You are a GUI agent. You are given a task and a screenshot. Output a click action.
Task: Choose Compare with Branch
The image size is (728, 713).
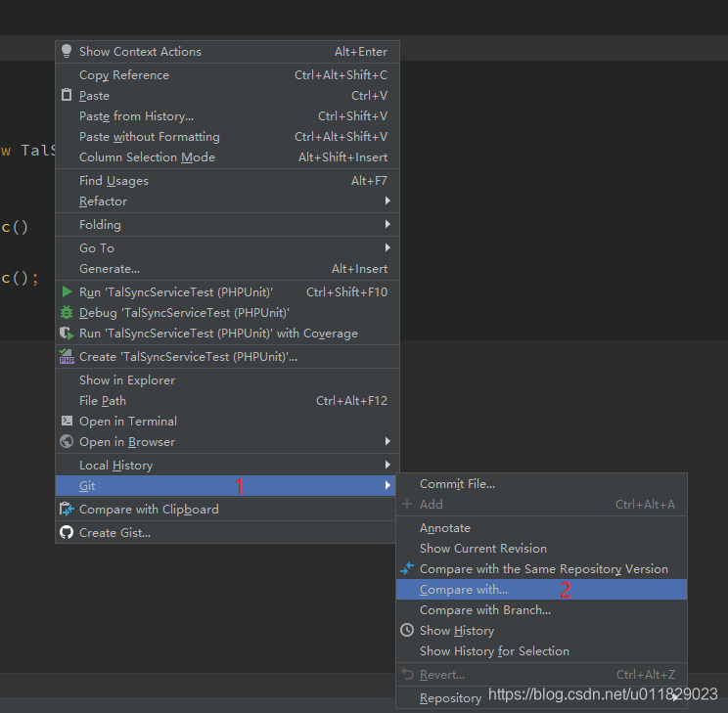click(x=541, y=610)
